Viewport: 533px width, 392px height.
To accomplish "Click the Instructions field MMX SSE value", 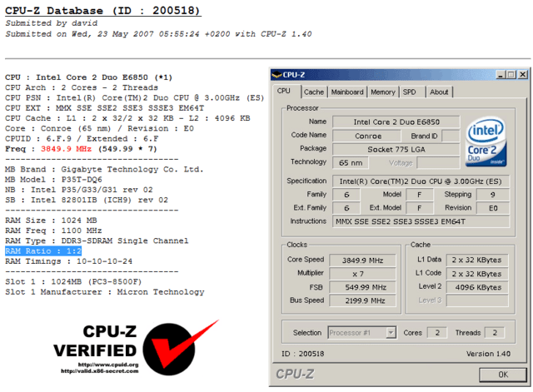I will [421, 222].
